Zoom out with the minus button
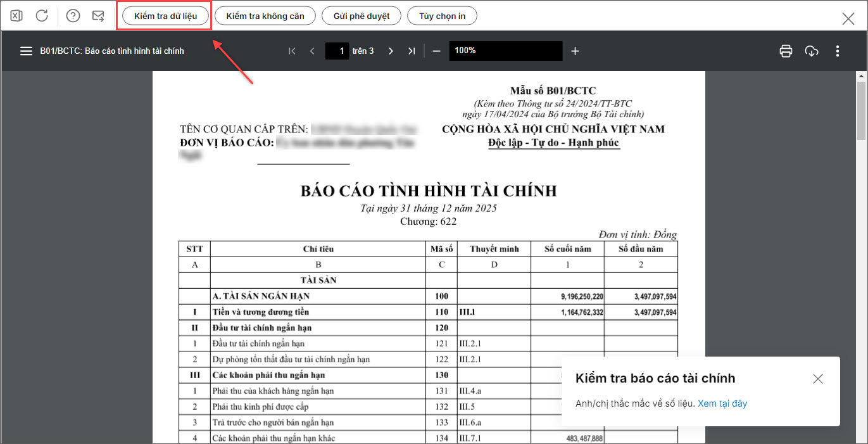 click(x=436, y=51)
